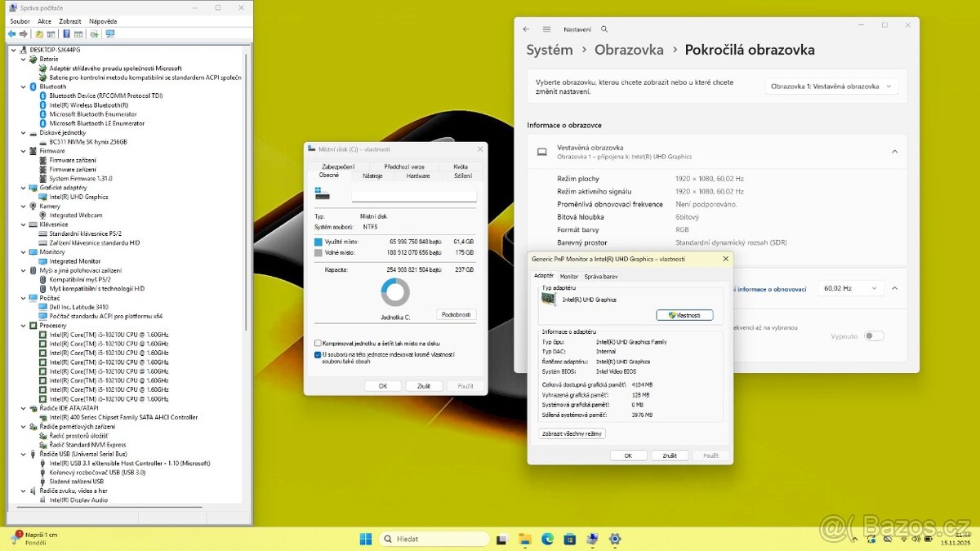Viewport: 980px width, 551px height.
Task: Open the 60,02 Hz refresh rate dropdown
Action: [x=852, y=287]
